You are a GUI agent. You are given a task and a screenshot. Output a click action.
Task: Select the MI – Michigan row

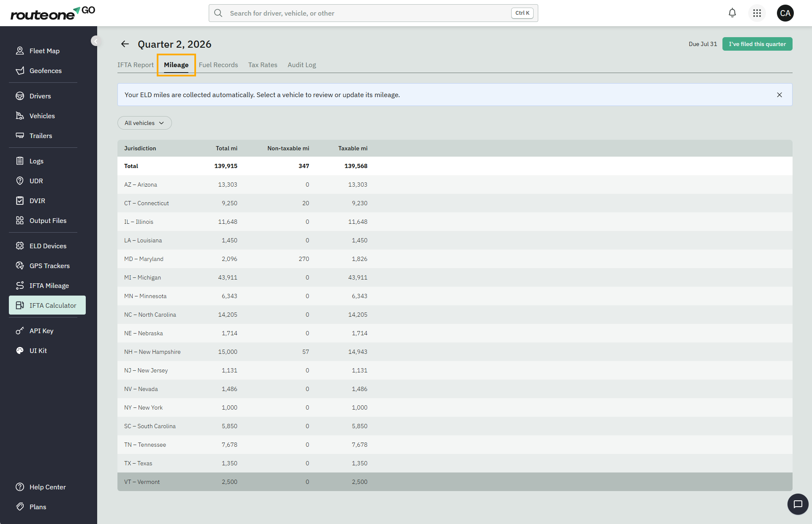pyautogui.click(x=455, y=277)
